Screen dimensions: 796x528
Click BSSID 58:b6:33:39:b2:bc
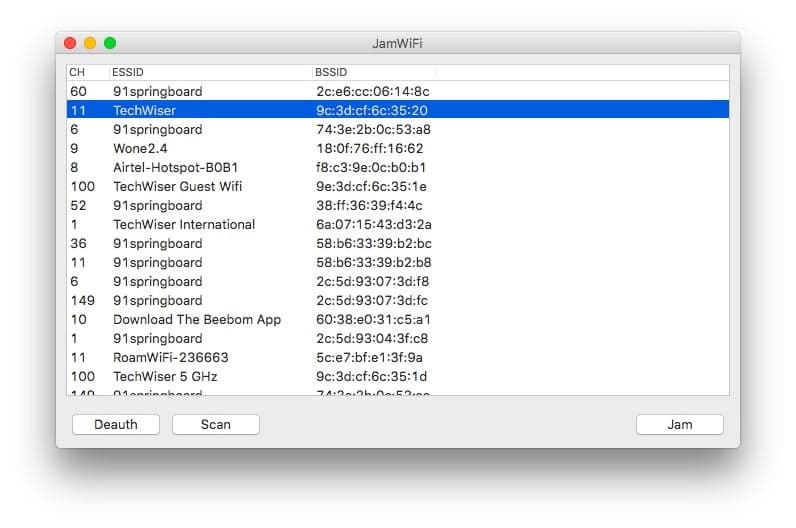click(374, 244)
